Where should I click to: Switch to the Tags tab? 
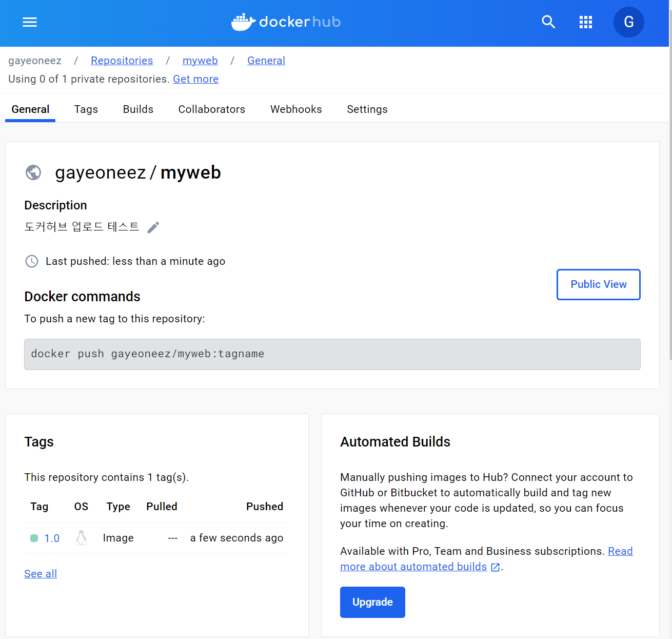click(x=86, y=109)
